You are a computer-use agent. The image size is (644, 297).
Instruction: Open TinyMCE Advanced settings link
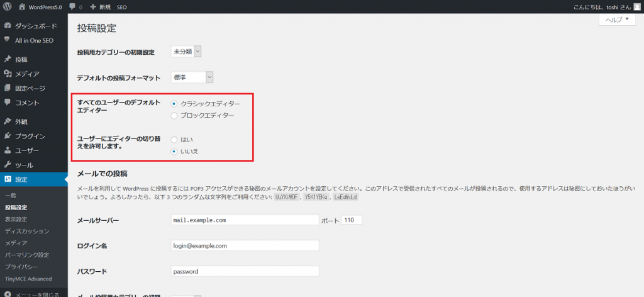pyautogui.click(x=28, y=279)
